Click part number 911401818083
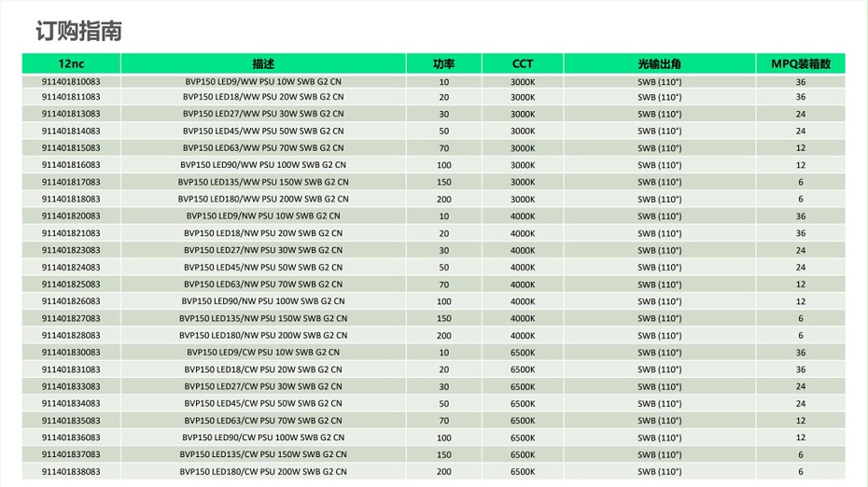868x487 pixels. 71,200
